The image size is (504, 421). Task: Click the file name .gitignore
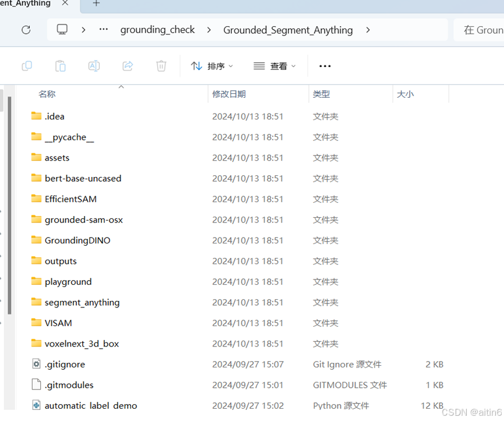pyautogui.click(x=65, y=365)
